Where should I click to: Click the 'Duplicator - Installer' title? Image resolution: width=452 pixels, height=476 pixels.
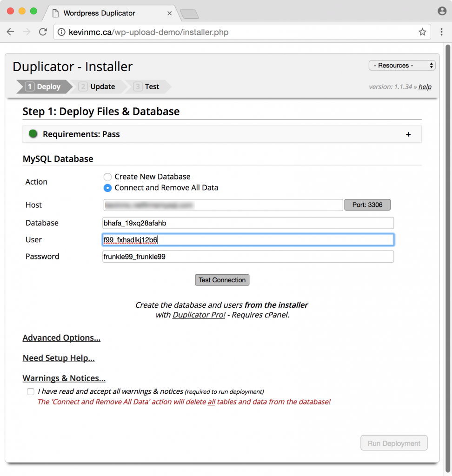click(73, 66)
